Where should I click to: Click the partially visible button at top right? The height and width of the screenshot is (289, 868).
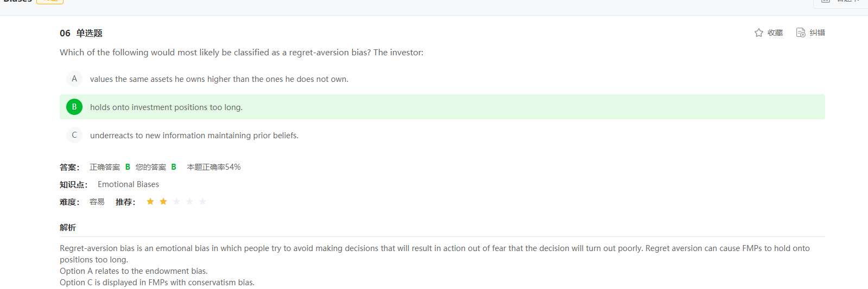pyautogui.click(x=840, y=3)
